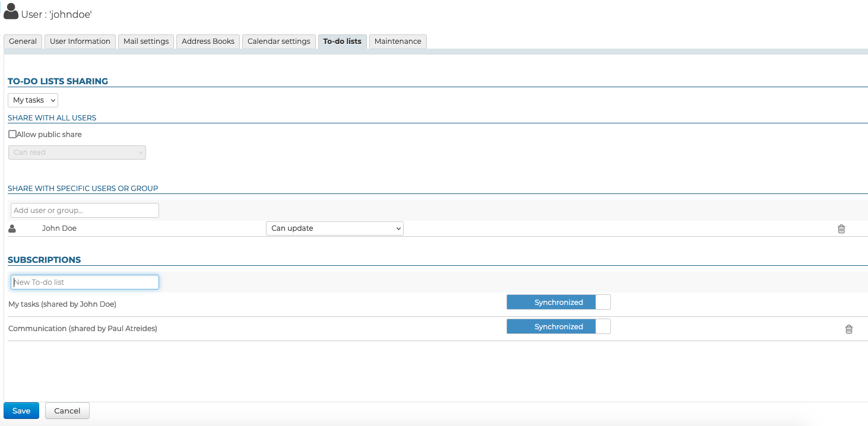868x426 pixels.
Task: Click the New To-do list input field
Action: tap(85, 282)
